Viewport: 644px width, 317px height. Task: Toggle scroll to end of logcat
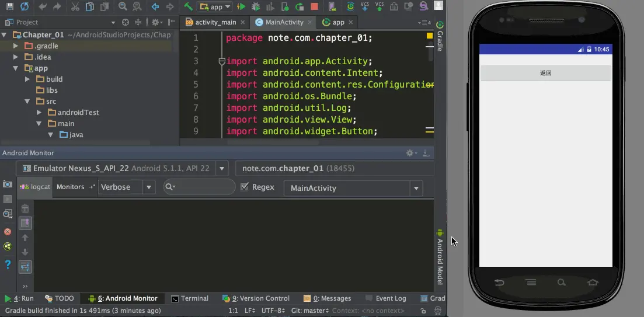(x=25, y=223)
